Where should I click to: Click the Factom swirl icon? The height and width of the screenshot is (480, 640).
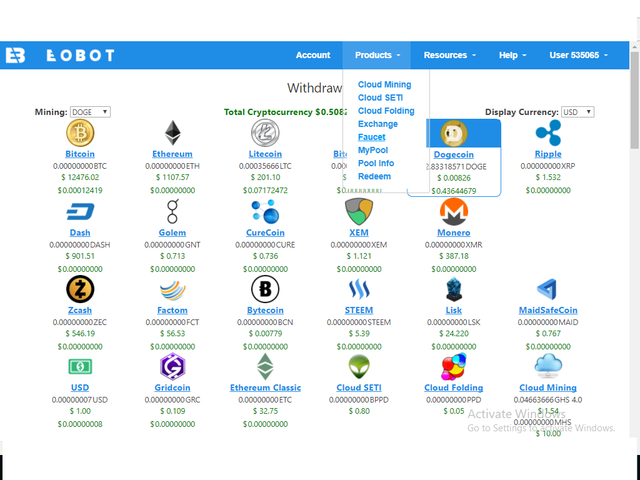pyautogui.click(x=172, y=290)
